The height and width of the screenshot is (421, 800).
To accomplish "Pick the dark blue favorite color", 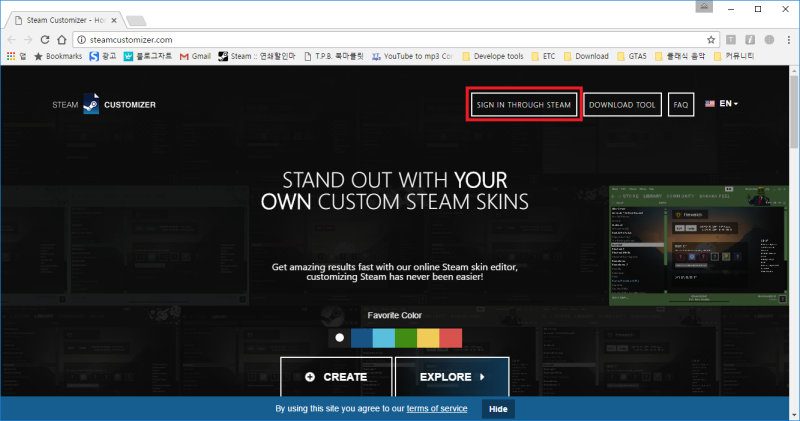I will click(x=362, y=338).
